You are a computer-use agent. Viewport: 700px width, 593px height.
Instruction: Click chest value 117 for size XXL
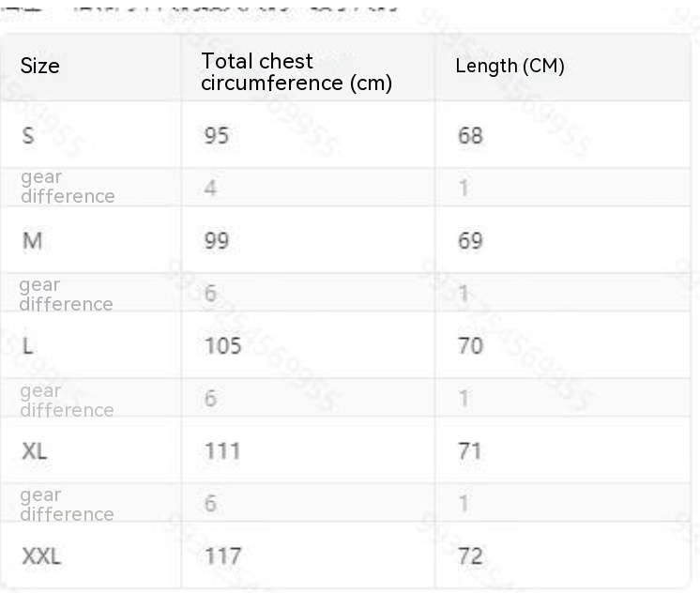point(222,556)
